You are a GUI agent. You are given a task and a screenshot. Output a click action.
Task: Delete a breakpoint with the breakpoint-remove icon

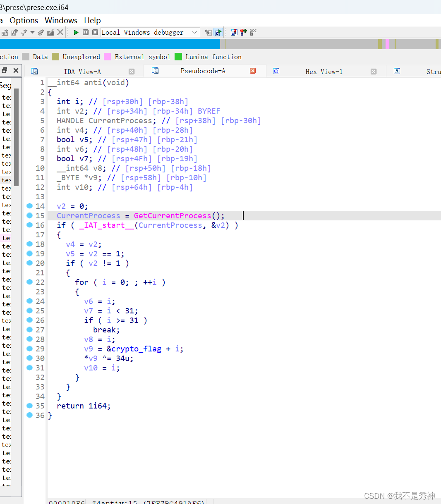click(x=253, y=32)
